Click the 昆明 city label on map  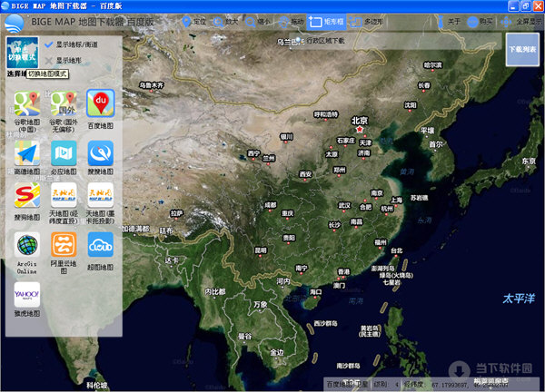[x=261, y=250]
